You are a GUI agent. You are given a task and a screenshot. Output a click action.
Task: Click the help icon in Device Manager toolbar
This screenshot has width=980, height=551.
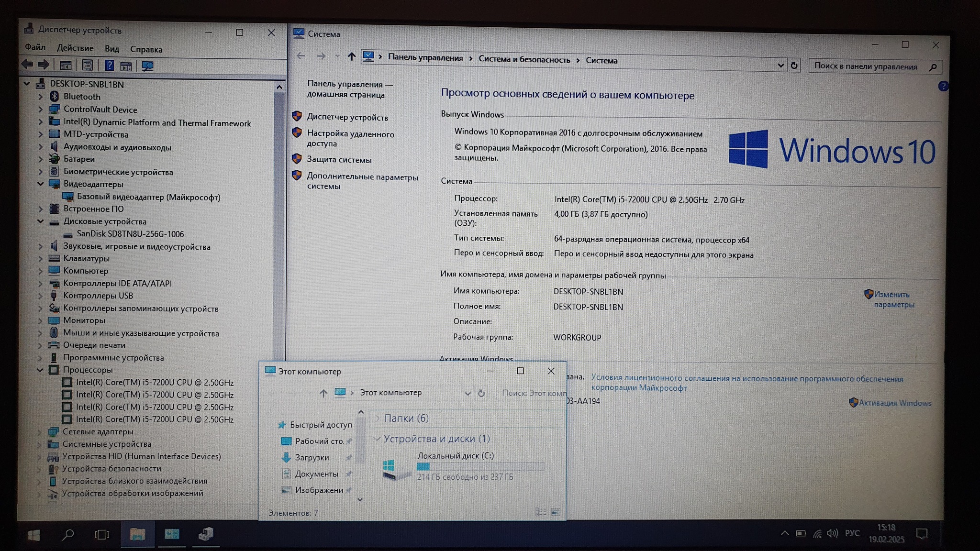point(109,66)
